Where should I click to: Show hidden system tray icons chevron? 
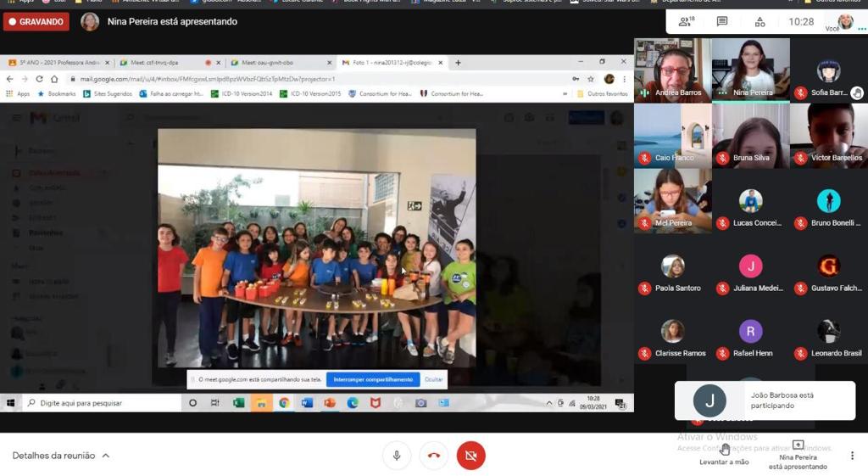549,403
